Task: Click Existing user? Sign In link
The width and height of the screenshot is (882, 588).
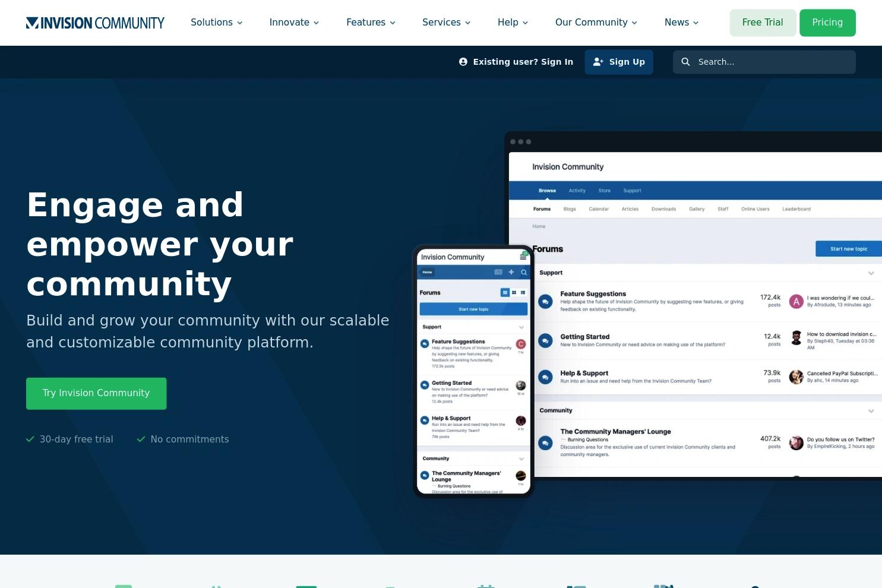Action: click(x=516, y=62)
